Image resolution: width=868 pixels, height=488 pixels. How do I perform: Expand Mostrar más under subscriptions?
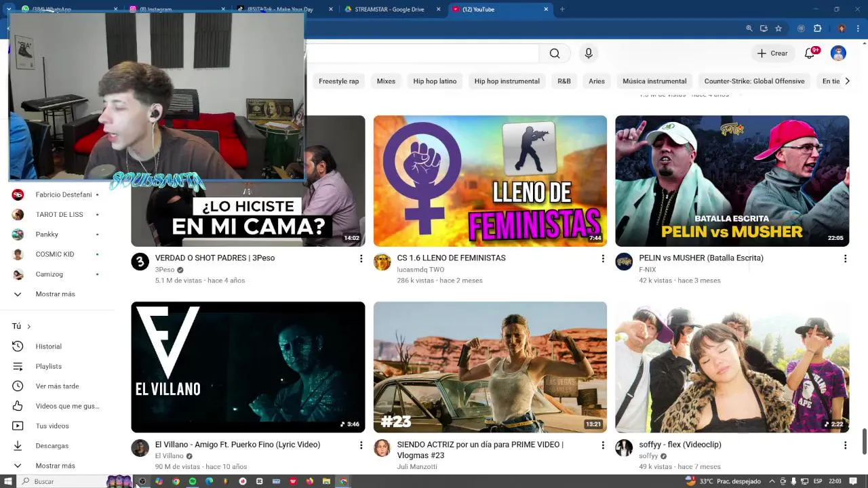point(57,294)
